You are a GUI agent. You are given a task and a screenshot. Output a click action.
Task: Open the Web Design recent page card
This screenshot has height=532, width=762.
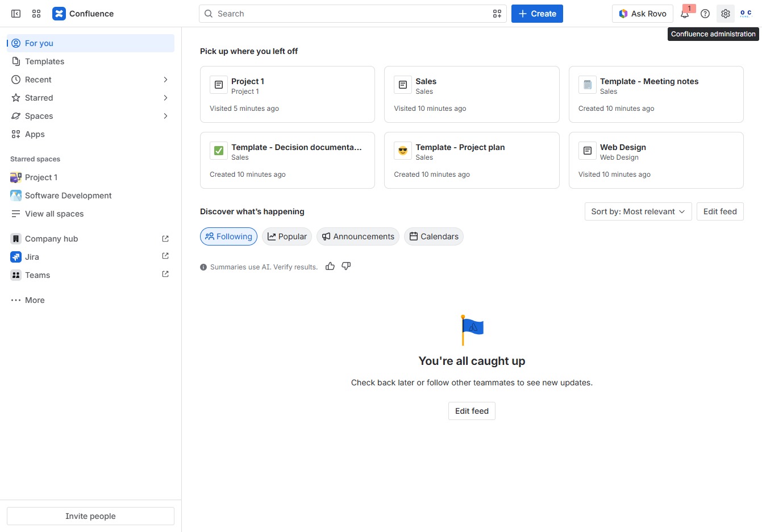(x=656, y=160)
